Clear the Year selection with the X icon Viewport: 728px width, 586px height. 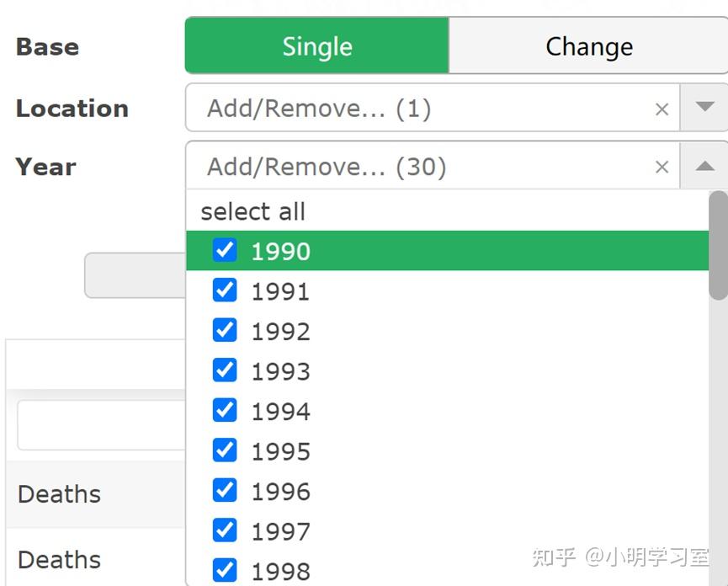pyautogui.click(x=662, y=168)
